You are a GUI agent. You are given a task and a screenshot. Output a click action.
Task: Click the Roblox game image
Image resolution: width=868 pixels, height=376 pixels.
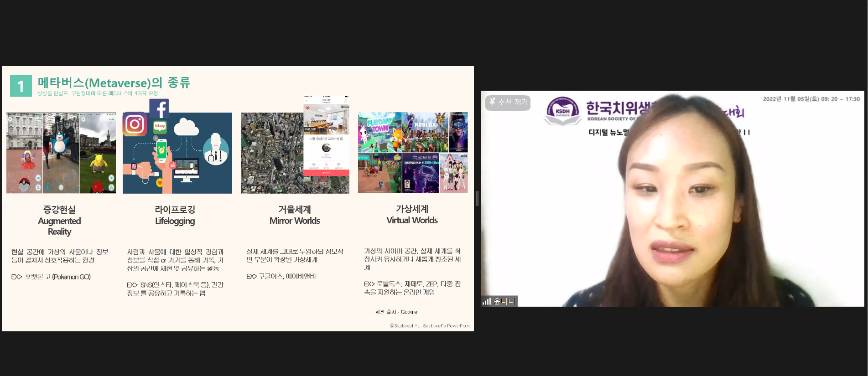point(425,132)
